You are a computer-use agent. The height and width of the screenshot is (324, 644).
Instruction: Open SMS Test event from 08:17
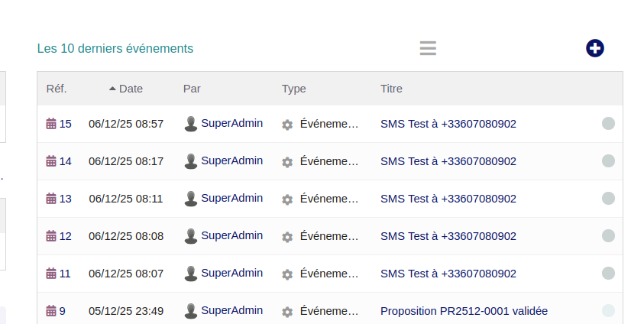click(448, 161)
